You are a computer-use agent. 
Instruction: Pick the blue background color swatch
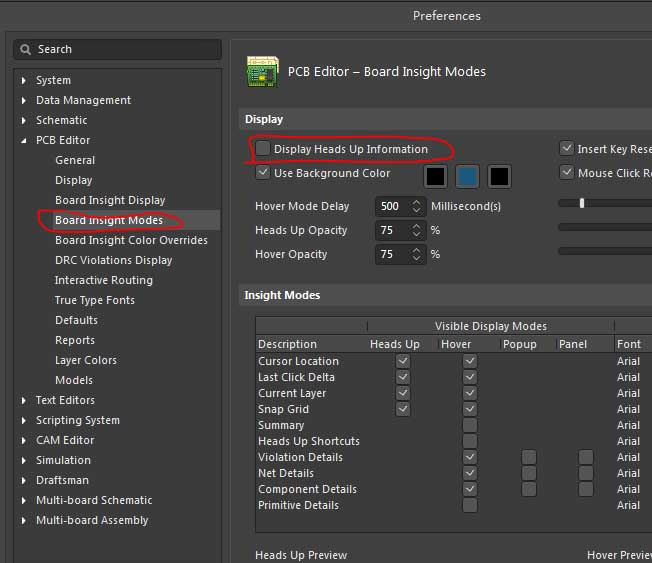pos(467,177)
